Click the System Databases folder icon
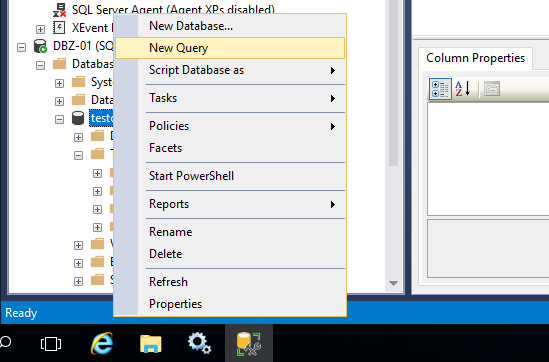549x362 pixels. tap(78, 82)
